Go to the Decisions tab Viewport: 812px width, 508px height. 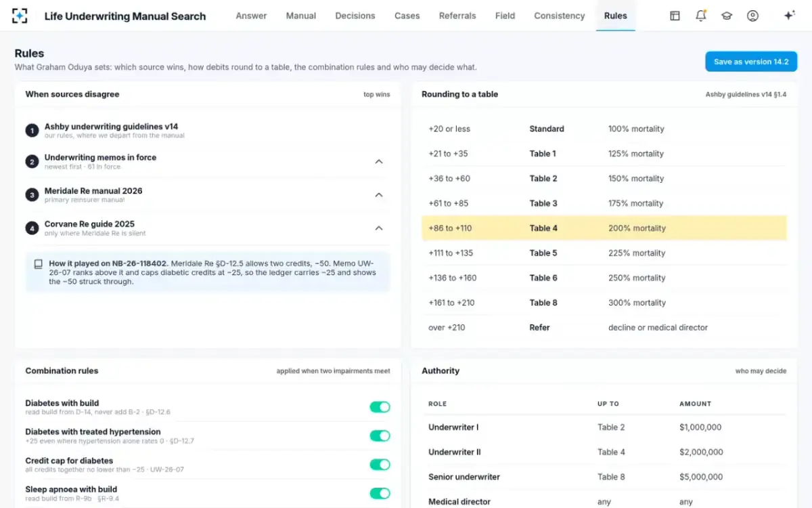tap(355, 16)
